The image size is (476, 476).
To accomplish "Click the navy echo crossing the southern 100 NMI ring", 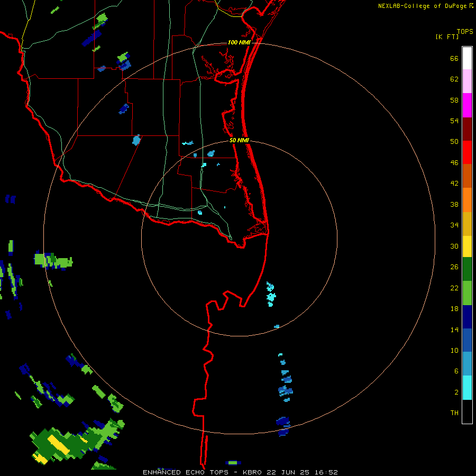I will point(283,426).
